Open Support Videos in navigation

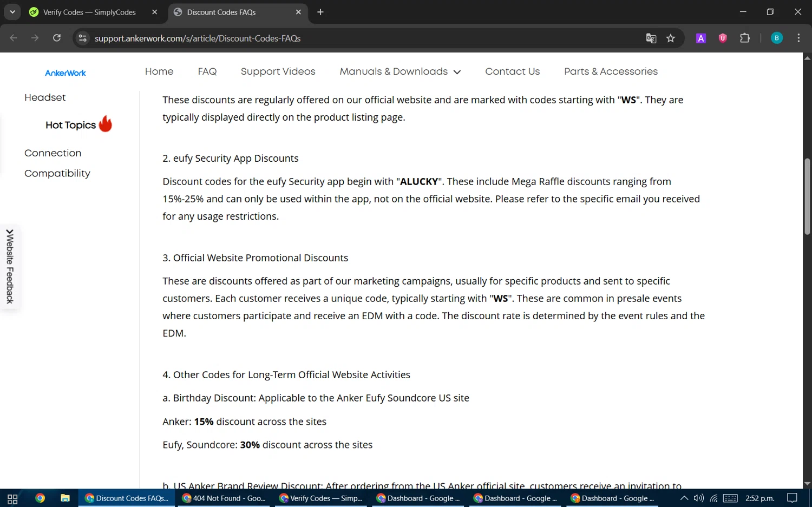278,71
